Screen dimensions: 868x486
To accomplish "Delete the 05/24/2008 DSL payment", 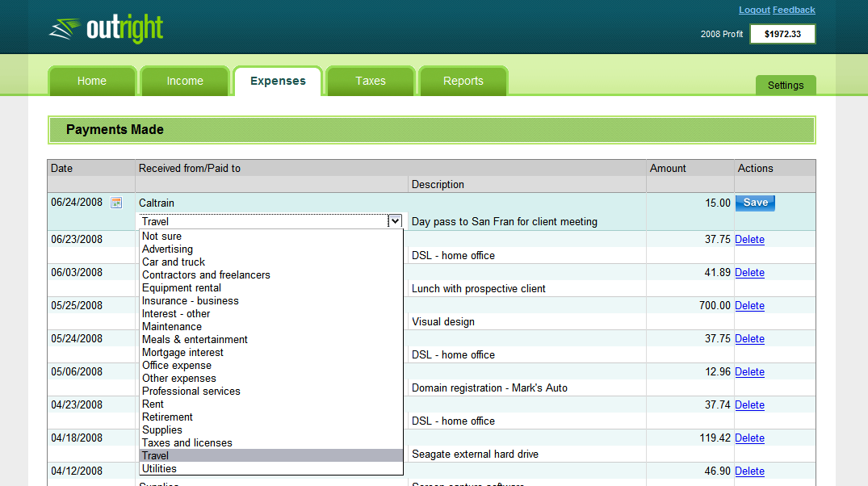I will click(x=749, y=339).
